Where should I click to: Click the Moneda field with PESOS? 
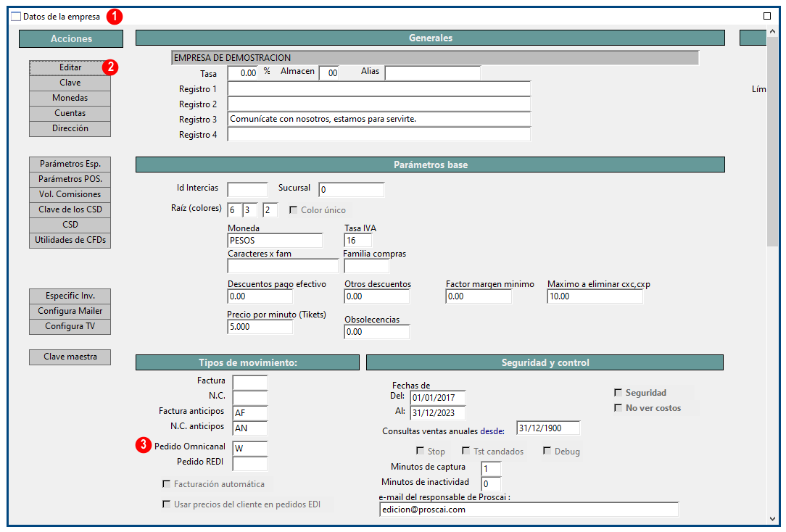[x=276, y=241]
